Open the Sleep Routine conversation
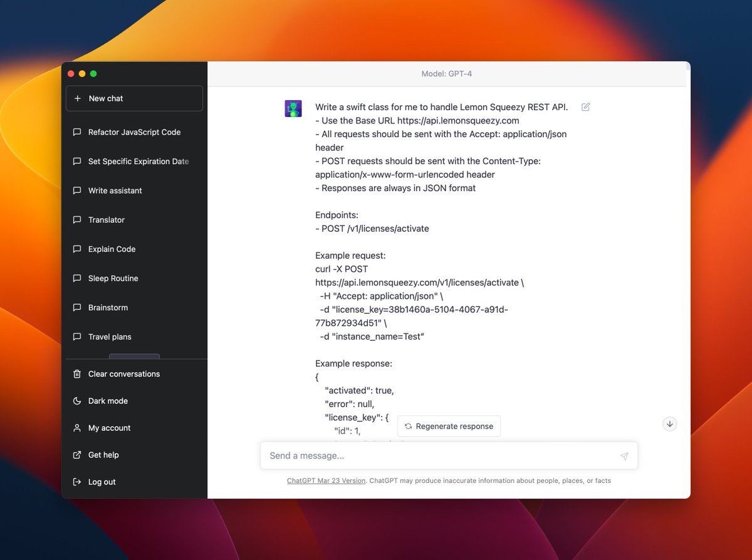The image size is (752, 560). click(x=134, y=278)
